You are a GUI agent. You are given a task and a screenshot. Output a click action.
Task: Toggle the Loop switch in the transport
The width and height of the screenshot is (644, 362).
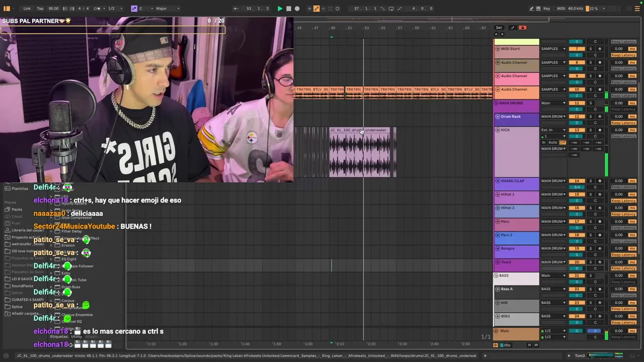390,9
